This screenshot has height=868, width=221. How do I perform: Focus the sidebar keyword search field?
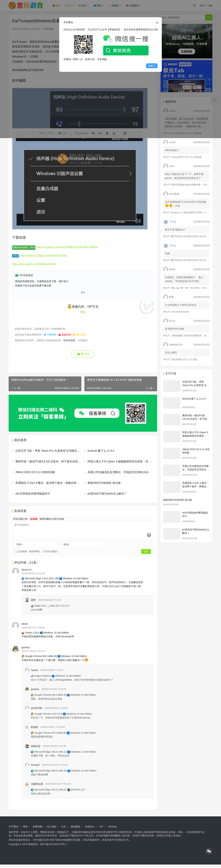pos(183,17)
